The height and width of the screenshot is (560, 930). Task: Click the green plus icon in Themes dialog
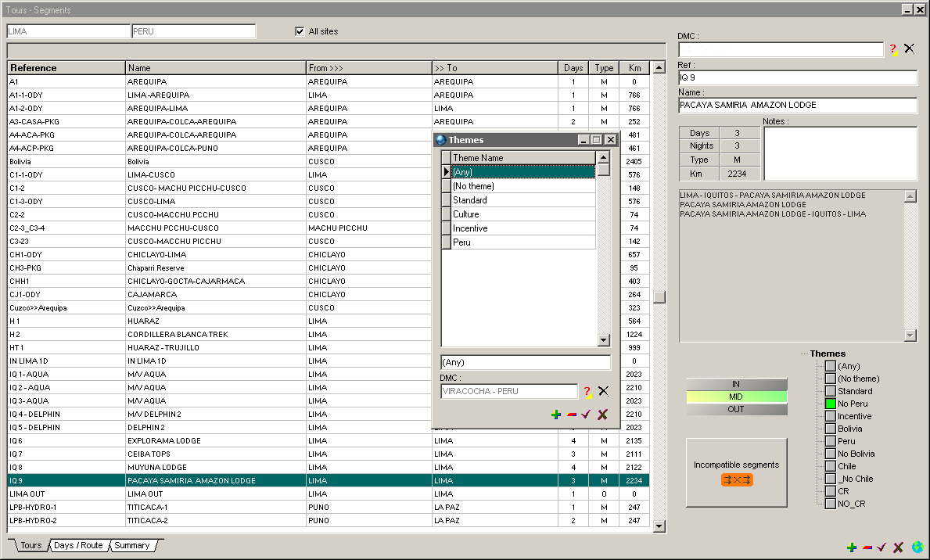pyautogui.click(x=556, y=415)
